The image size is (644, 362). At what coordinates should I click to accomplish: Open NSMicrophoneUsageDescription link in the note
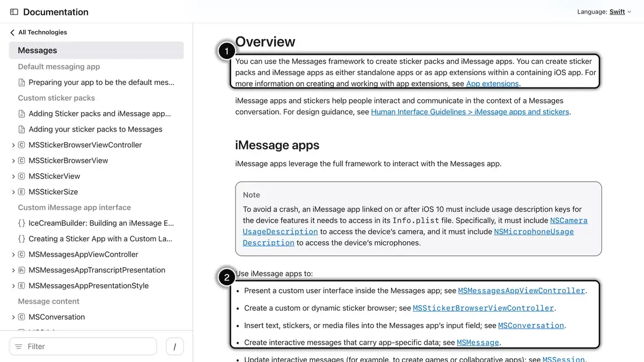534,232
